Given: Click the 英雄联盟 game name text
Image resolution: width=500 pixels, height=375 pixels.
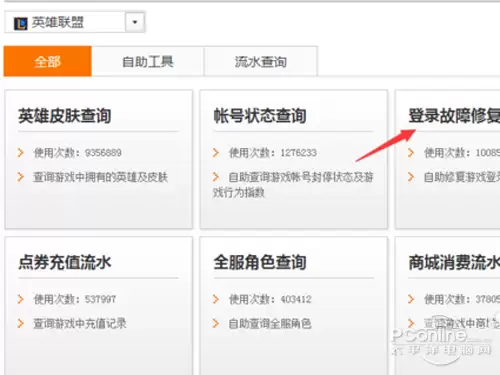Looking at the screenshot, I should [x=58, y=22].
